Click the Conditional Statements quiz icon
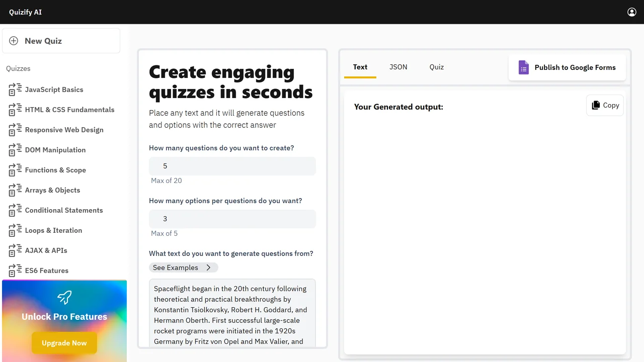Viewport: 644px width, 362px height. click(16, 210)
